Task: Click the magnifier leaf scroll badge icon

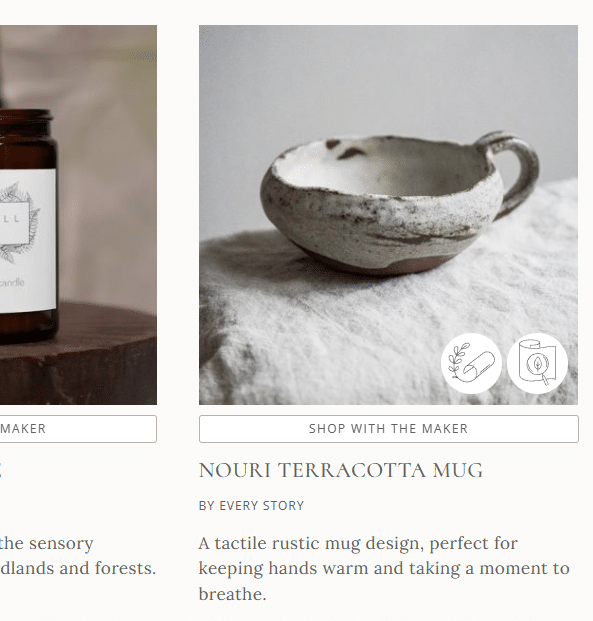Action: pos(537,363)
